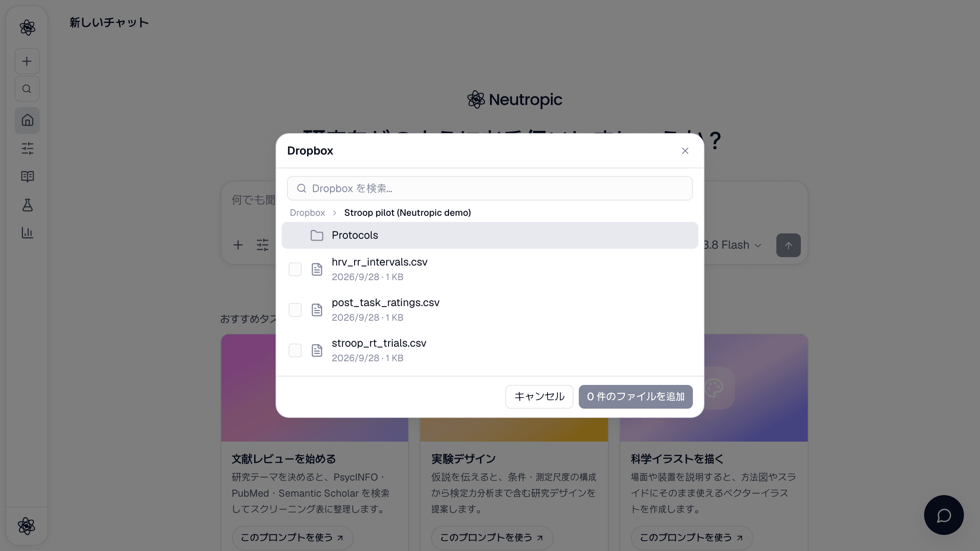Focus the Dropbox を検索 search field

(490, 188)
